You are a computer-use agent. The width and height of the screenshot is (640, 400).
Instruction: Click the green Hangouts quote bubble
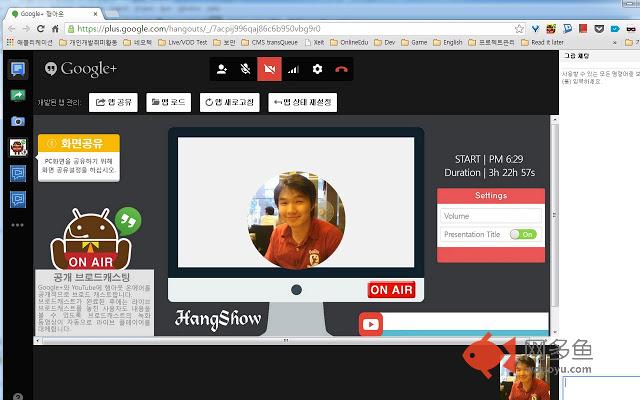click(x=128, y=221)
